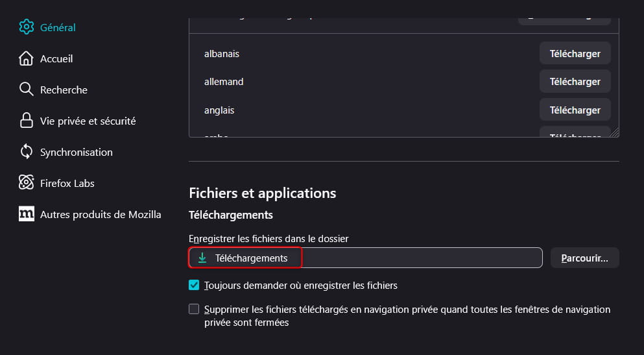Enable Supprimer les fichiers téléchargés checkbox
The image size is (644, 355).
194,310
